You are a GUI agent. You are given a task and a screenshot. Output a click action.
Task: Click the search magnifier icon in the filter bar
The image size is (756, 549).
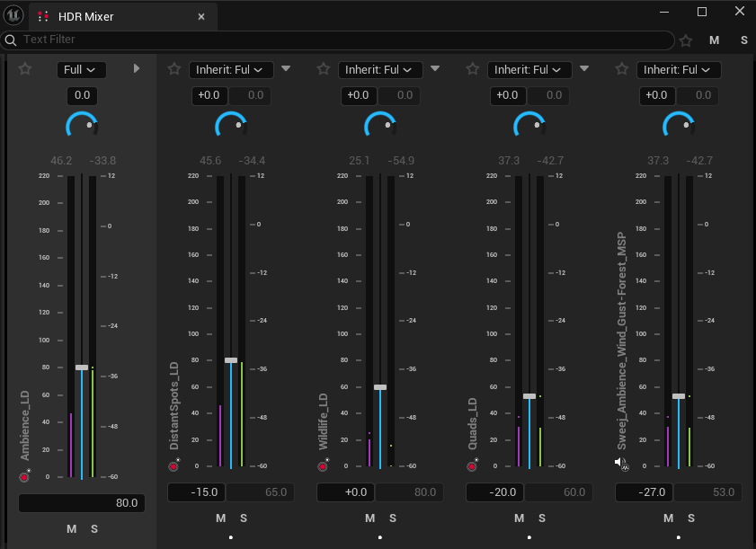(11, 40)
